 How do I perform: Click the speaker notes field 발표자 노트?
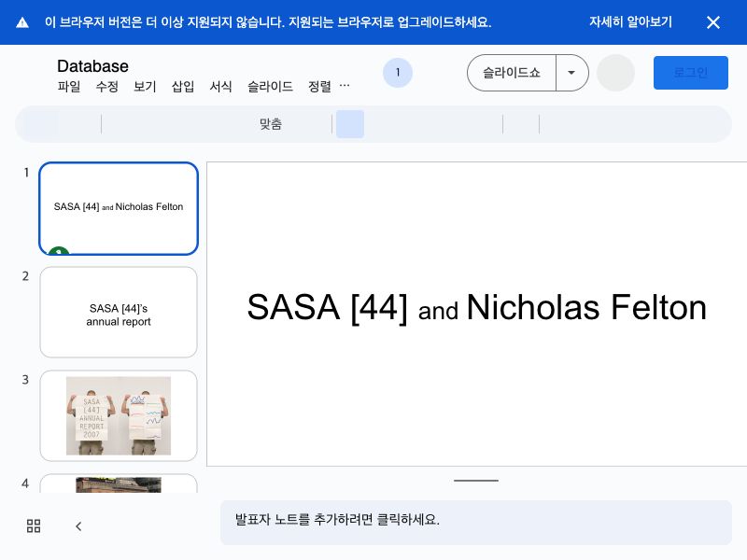click(476, 523)
